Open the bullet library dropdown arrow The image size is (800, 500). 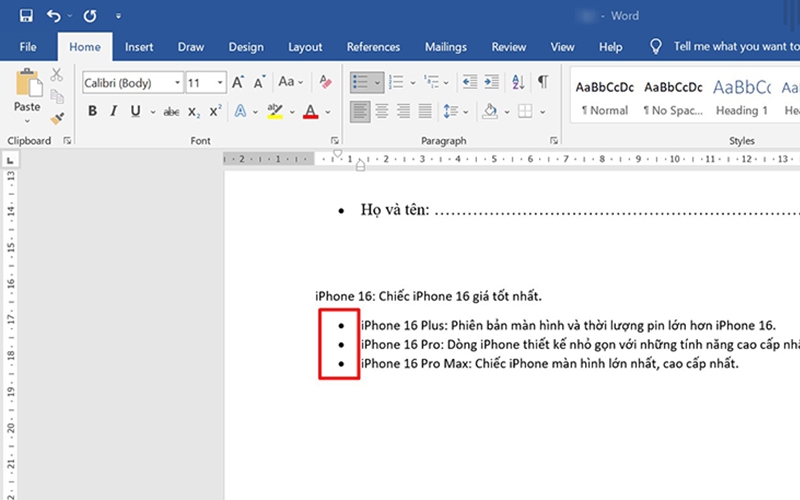coord(377,82)
